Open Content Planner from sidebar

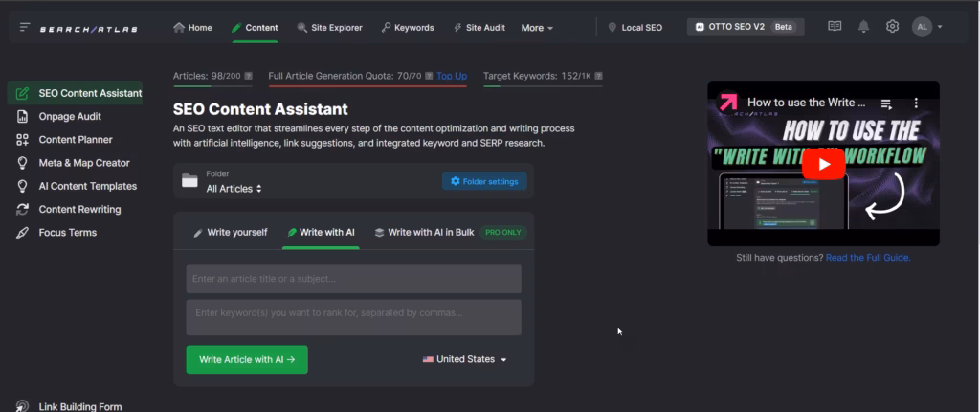click(75, 140)
